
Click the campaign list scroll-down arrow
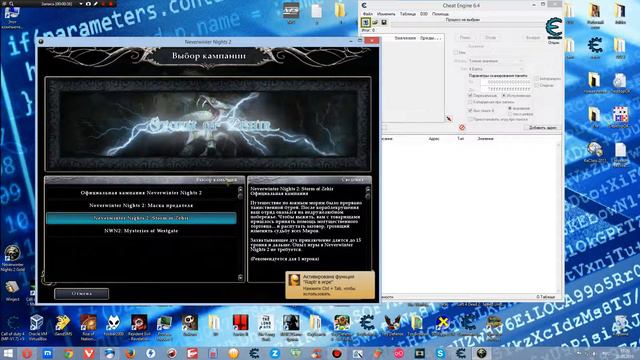[x=240, y=278]
